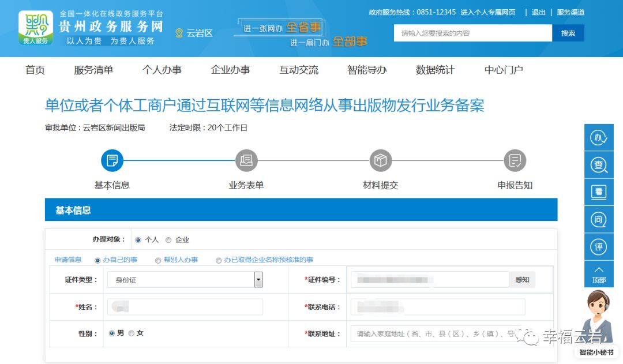Click the 业务表单 step icon
Viewport: 623px width, 364px height.
pyautogui.click(x=246, y=160)
